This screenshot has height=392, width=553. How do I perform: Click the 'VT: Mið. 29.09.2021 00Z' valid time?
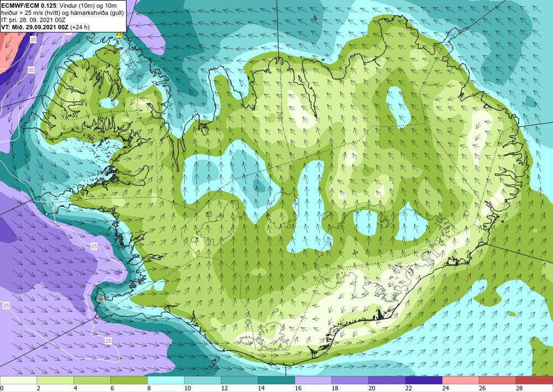click(35, 27)
